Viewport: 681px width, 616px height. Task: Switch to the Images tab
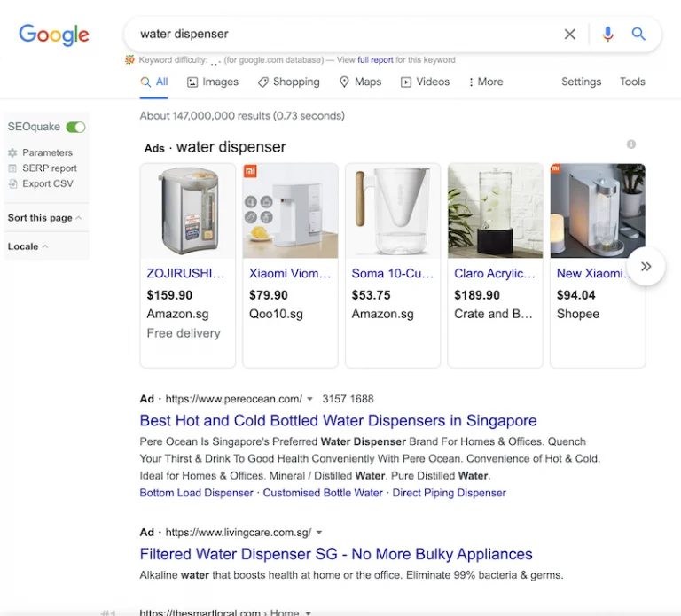(213, 82)
